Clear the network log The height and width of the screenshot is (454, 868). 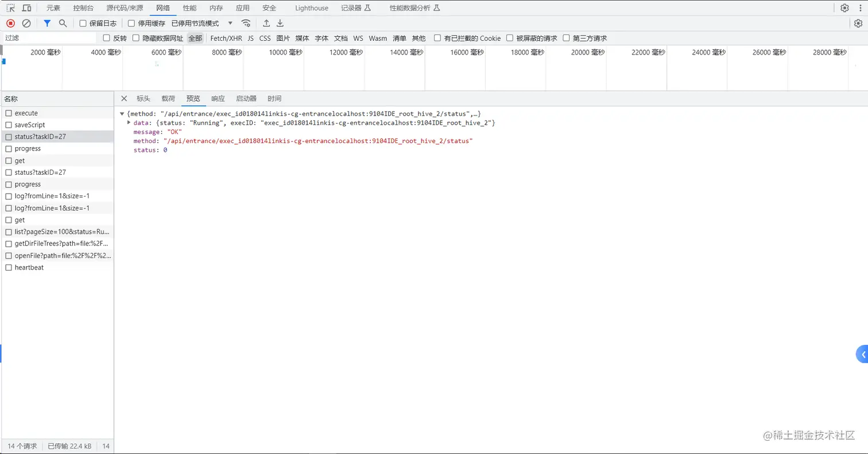click(26, 23)
